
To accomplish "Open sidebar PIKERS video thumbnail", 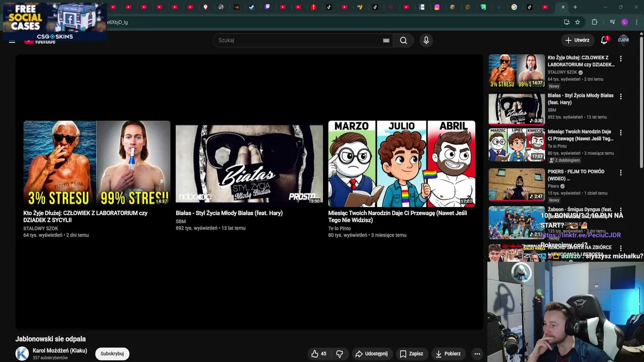I will pyautogui.click(x=517, y=185).
